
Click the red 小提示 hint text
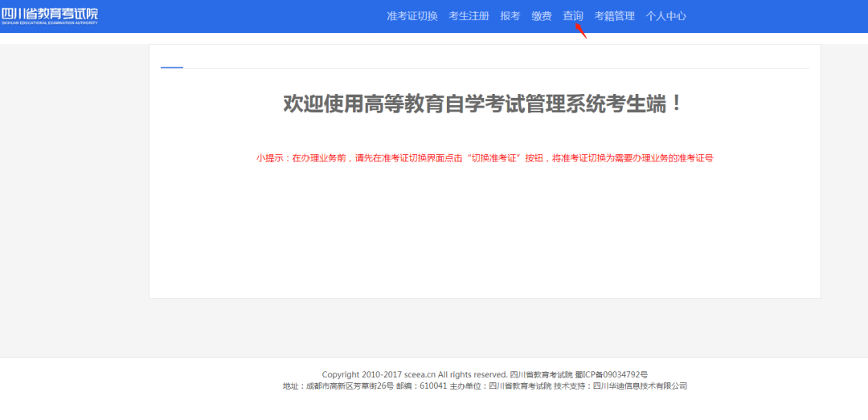(x=485, y=158)
